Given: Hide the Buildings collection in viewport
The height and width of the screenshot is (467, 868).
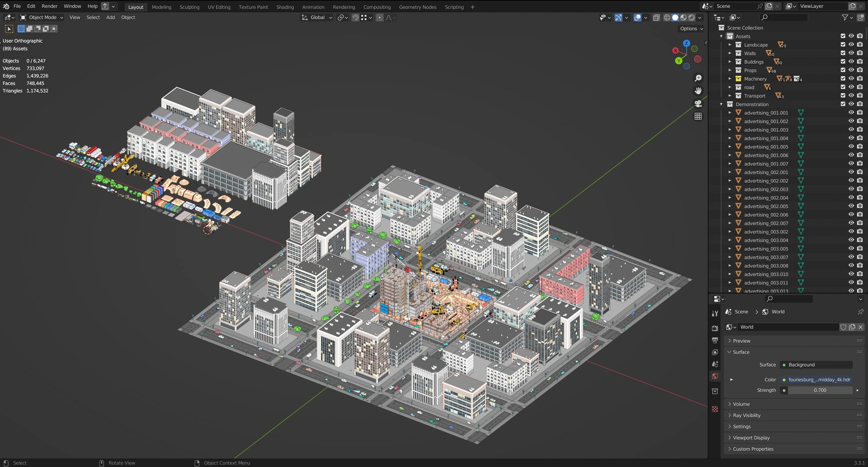Looking at the screenshot, I should point(851,62).
